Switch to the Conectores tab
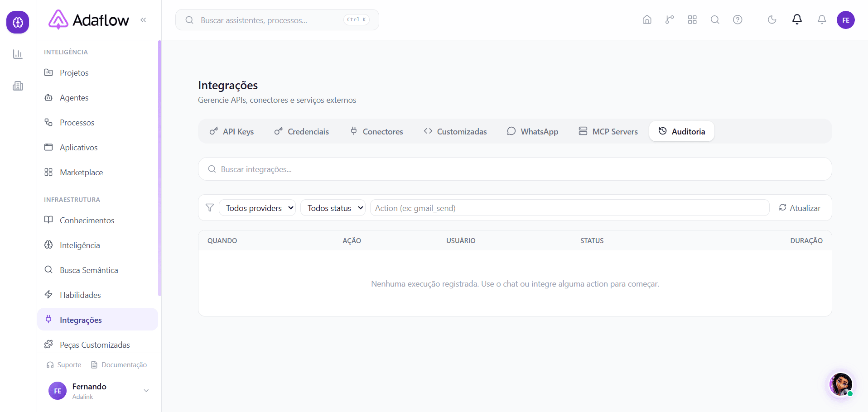The height and width of the screenshot is (412, 868). pyautogui.click(x=376, y=131)
